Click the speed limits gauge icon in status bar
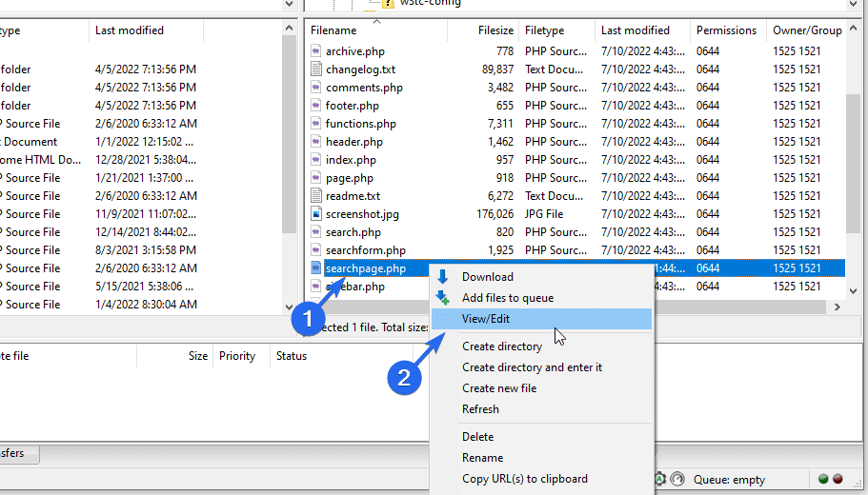 coord(677,479)
